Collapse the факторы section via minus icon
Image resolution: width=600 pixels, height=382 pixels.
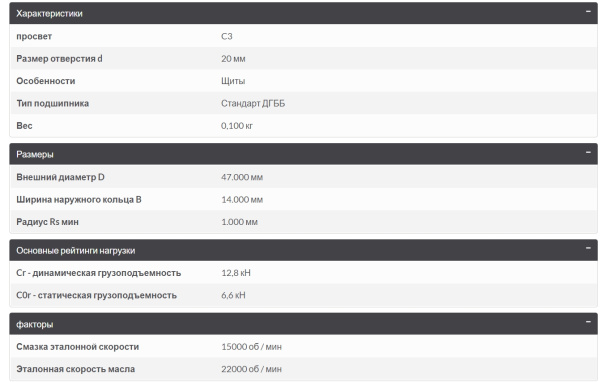(588, 322)
